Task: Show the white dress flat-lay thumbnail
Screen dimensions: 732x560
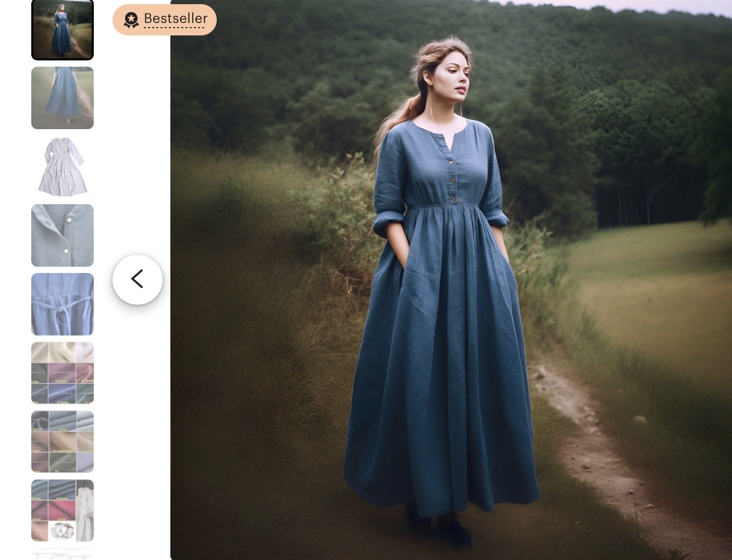Action: pyautogui.click(x=63, y=167)
